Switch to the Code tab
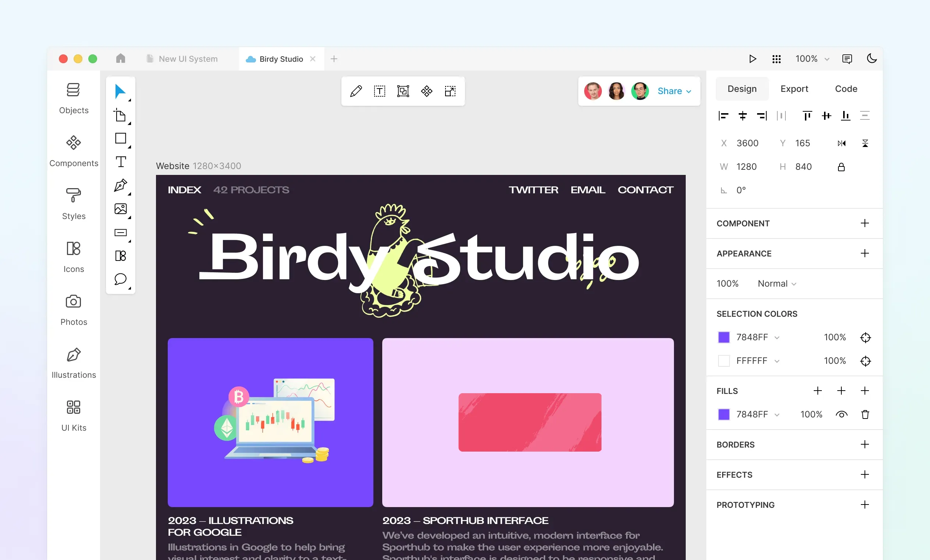The image size is (930, 560). tap(846, 88)
